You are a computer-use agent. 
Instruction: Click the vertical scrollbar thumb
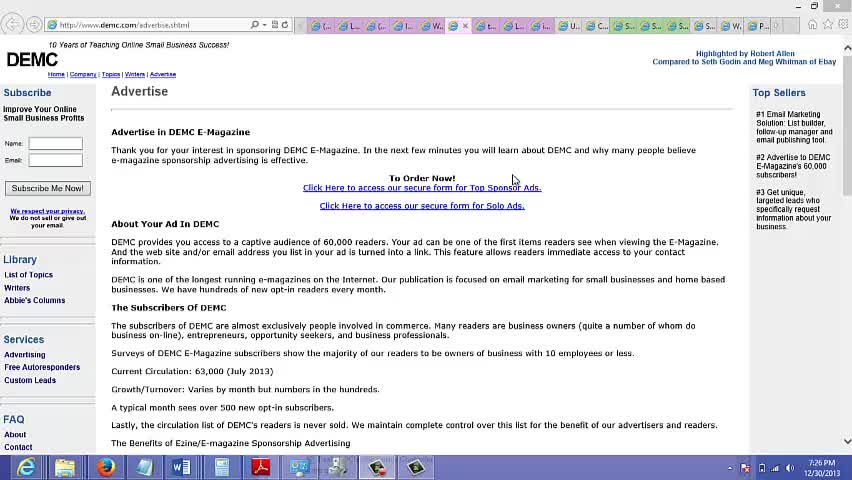click(847, 125)
